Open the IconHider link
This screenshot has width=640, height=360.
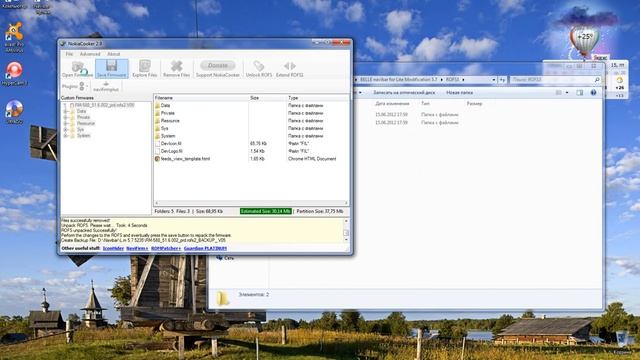113,248
